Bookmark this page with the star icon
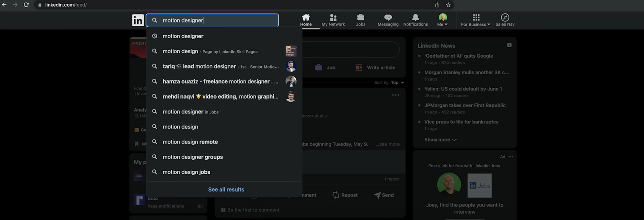644x220 pixels. [x=448, y=5]
